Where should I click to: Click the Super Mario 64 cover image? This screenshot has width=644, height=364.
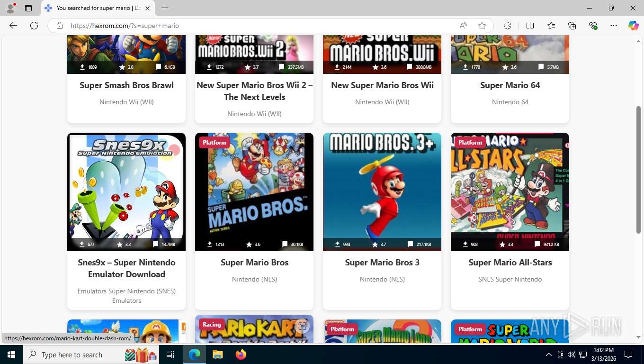tap(510, 54)
